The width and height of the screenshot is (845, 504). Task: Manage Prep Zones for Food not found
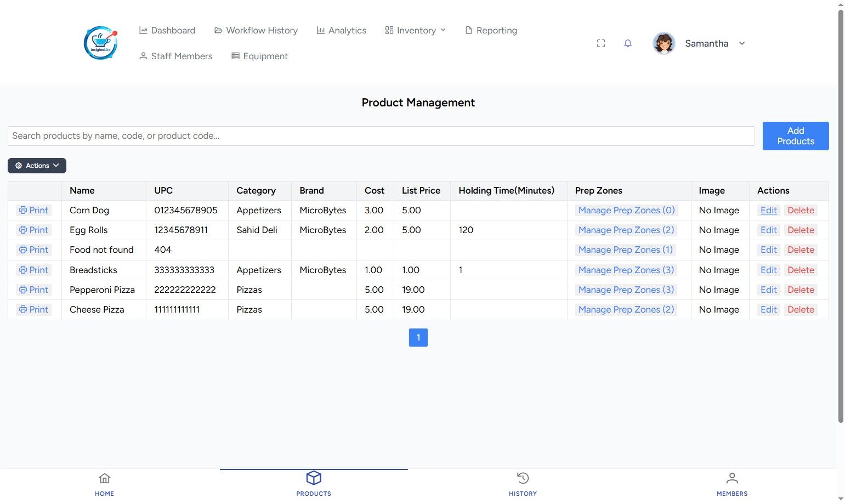click(626, 250)
